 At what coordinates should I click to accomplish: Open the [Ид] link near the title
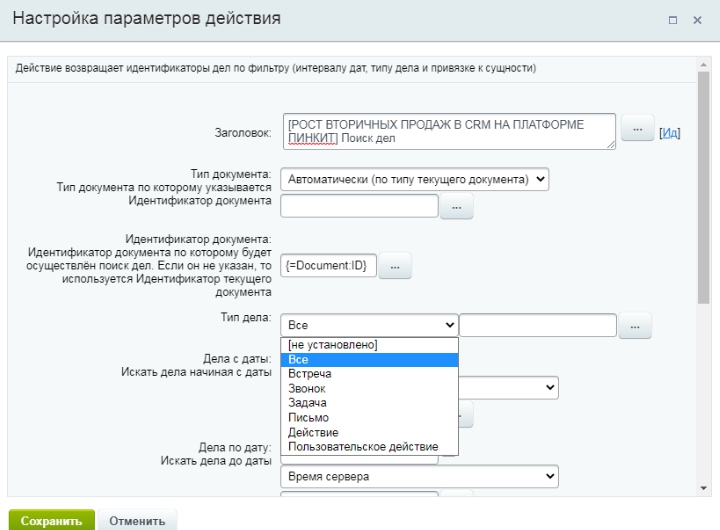point(670,133)
